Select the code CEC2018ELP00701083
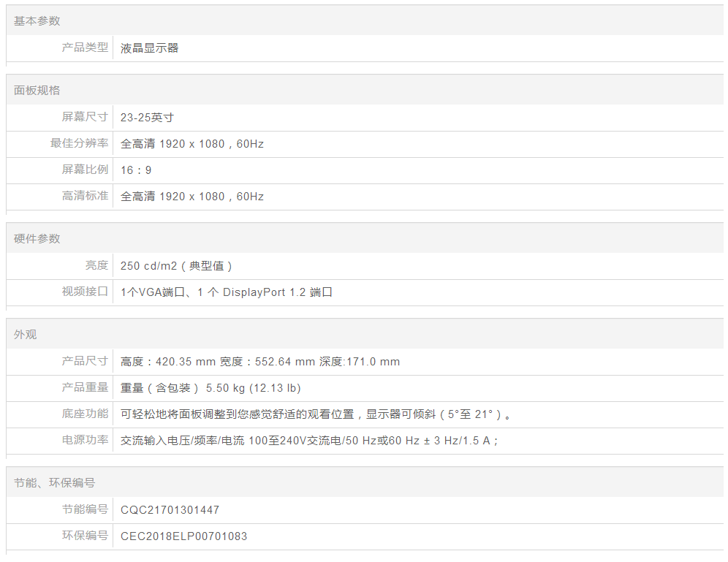Viewport: 728px width, 562px height. tap(183, 536)
